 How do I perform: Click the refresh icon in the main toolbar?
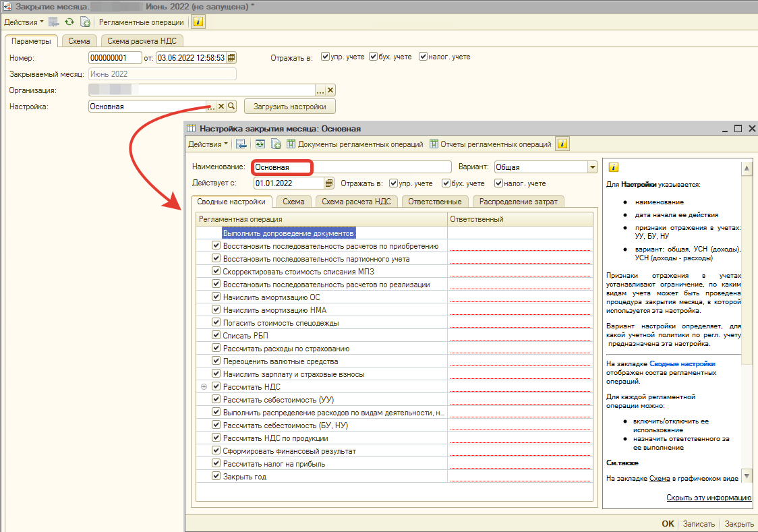tap(69, 22)
